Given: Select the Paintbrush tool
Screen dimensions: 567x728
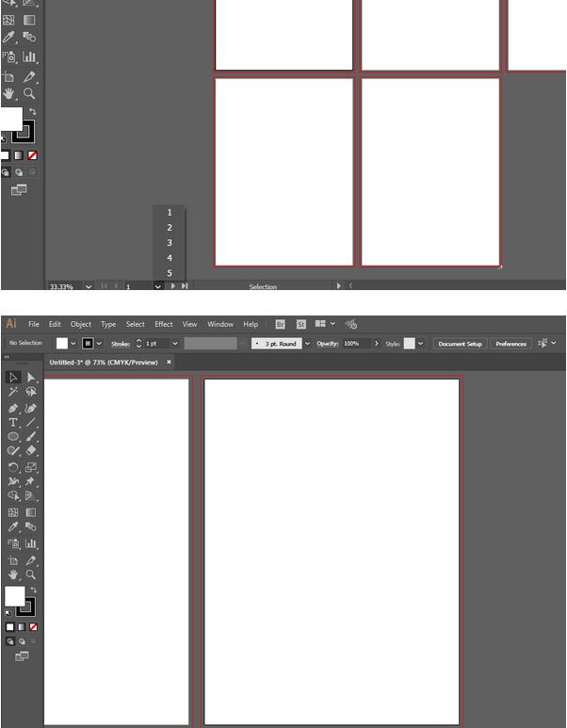Looking at the screenshot, I should 31,437.
